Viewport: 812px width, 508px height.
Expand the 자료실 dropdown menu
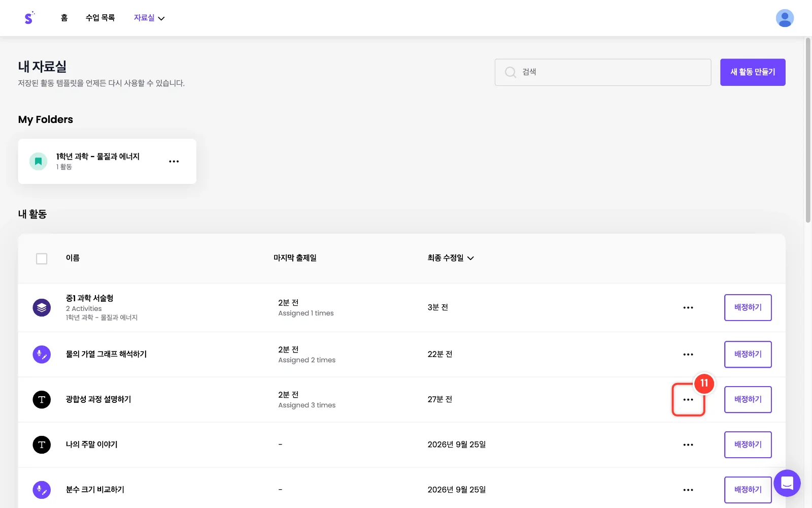pos(149,18)
